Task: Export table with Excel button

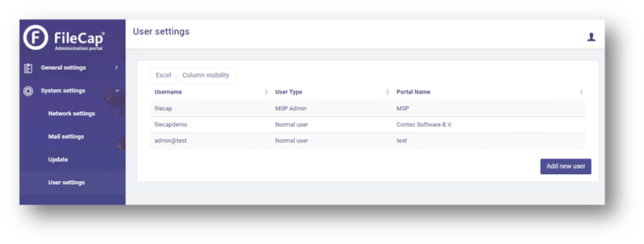Action: tap(163, 76)
